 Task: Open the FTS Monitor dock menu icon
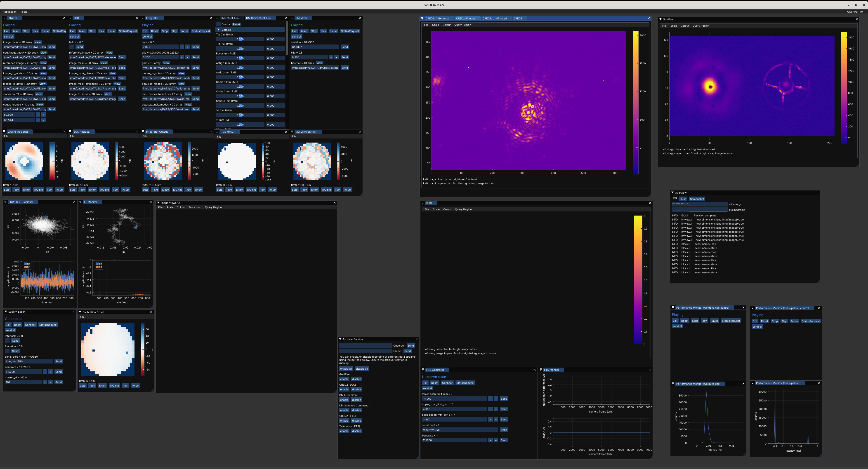pyautogui.click(x=541, y=370)
